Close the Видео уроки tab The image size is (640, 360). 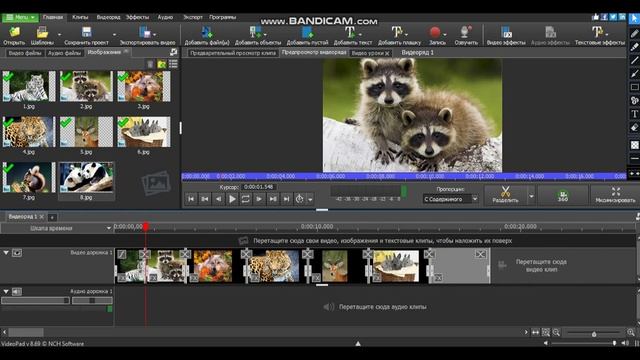point(387,53)
